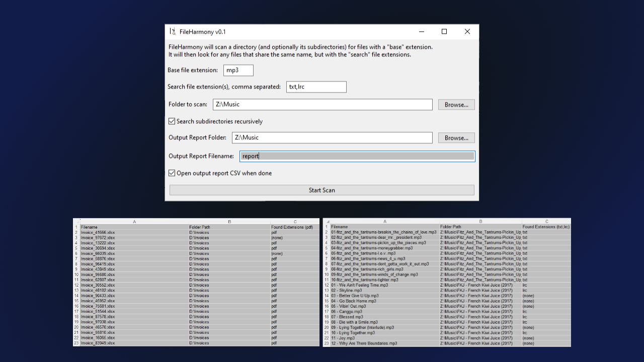644x362 pixels.
Task: Click Browse next to Folder to scan
Action: click(x=456, y=104)
